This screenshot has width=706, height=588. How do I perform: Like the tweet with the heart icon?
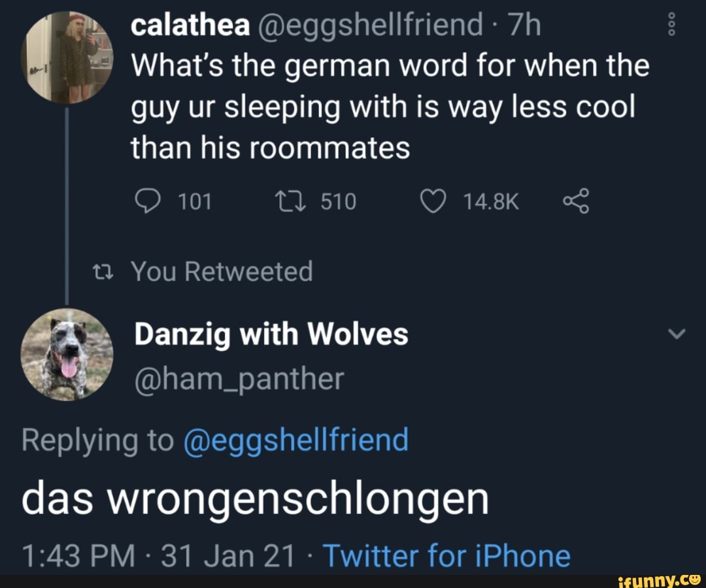[433, 201]
